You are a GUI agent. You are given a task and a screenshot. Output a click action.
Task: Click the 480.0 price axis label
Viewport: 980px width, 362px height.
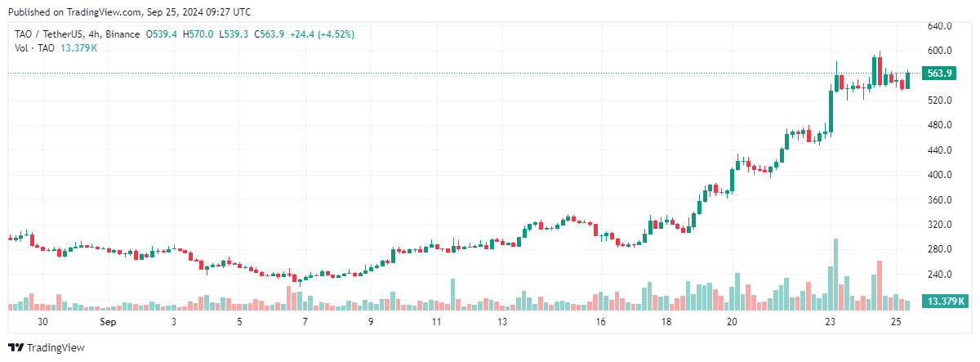coord(940,125)
